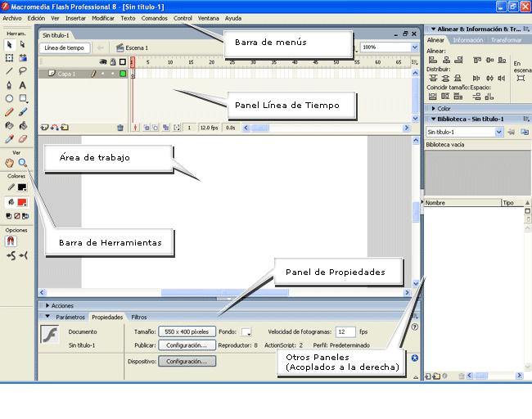
Task: Toggle Capa 1 outline green square
Action: (123, 74)
